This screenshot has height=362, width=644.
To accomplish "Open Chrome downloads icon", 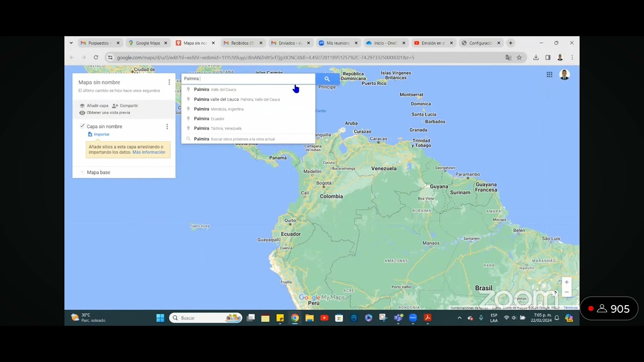I will [536, 57].
